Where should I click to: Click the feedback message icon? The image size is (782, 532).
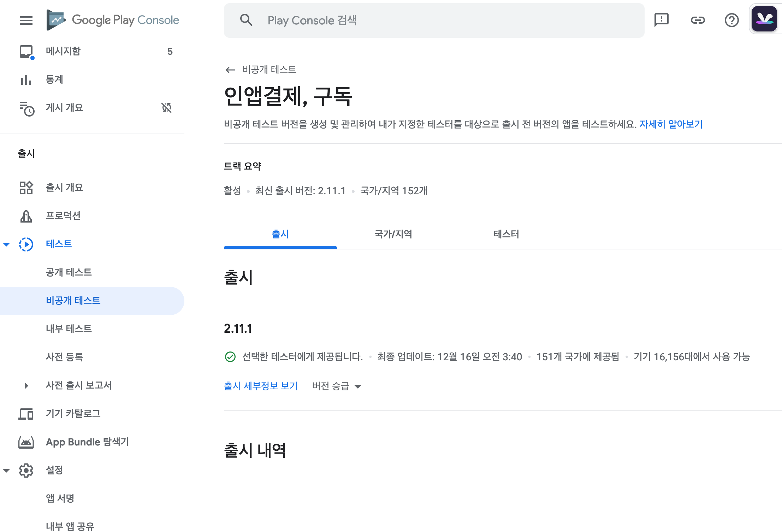pos(661,20)
